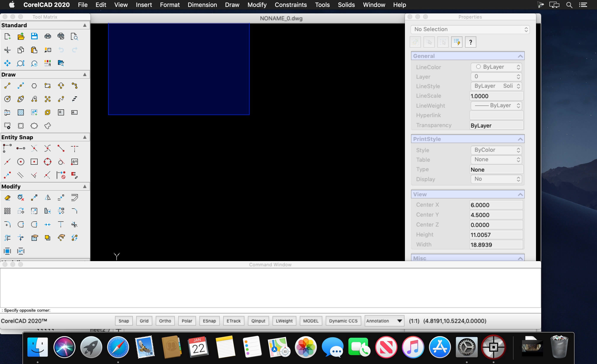
Task: Click the Print icon in Standard toolbar
Action: coord(48,36)
